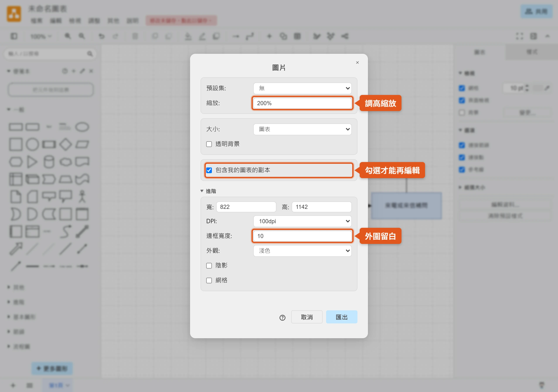This screenshot has height=392, width=558.
Task: Toggle the sidebar panel icon in toolbar
Action: [14, 36]
